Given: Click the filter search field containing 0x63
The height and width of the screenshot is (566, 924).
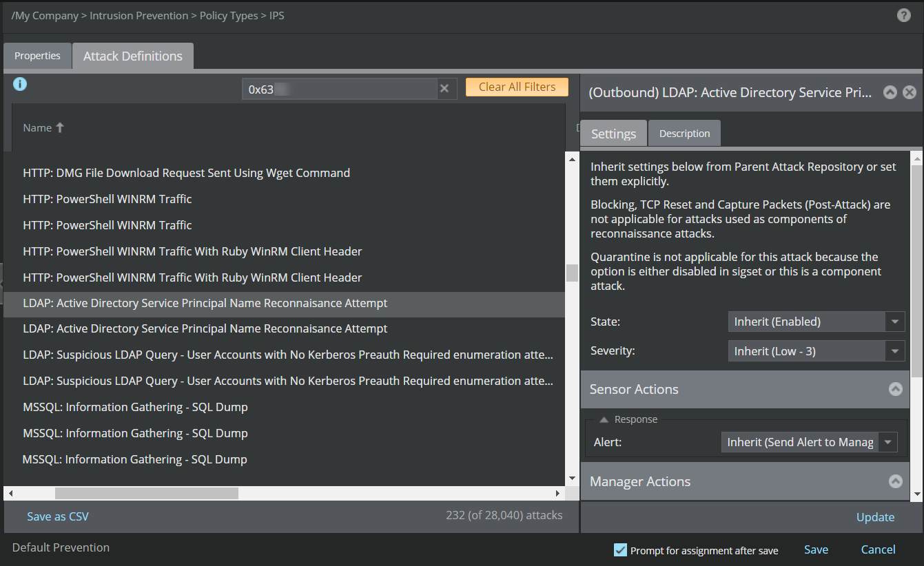Looking at the screenshot, I should click(340, 89).
